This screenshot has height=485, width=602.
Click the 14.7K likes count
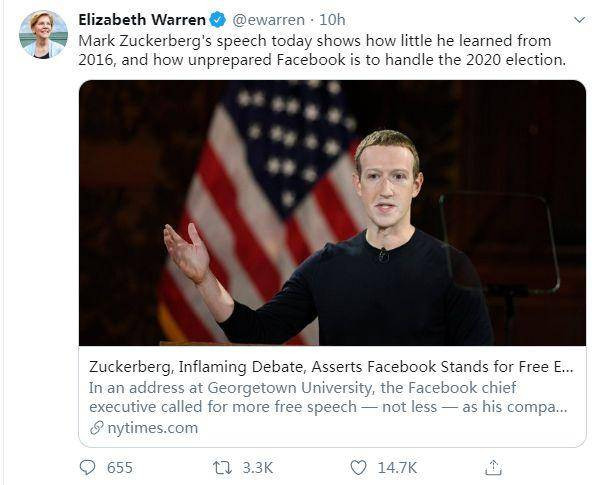pyautogui.click(x=397, y=467)
